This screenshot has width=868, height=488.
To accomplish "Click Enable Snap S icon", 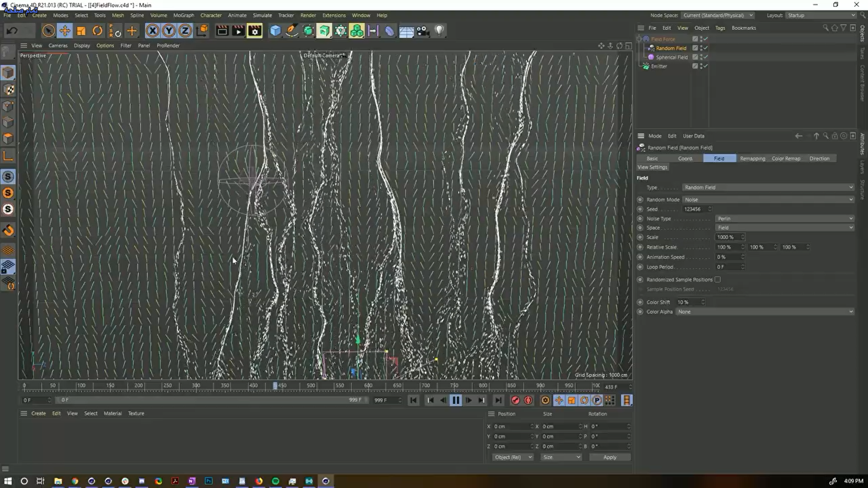I will pos(8,177).
